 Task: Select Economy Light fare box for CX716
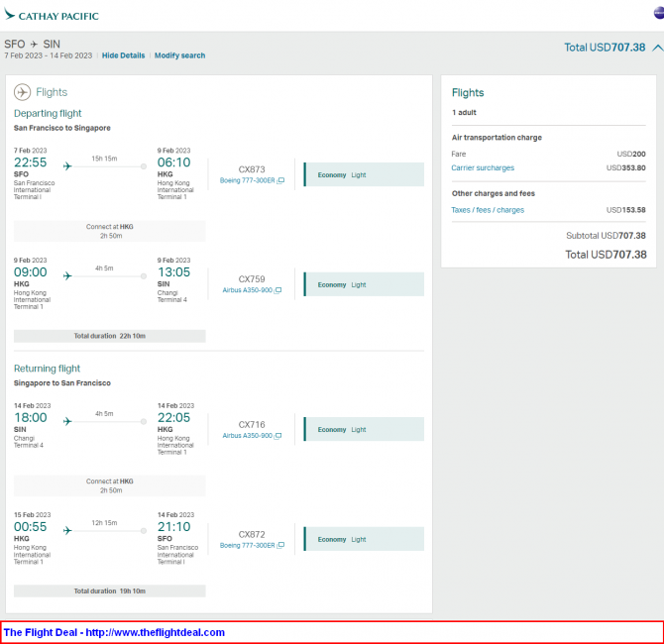point(364,429)
